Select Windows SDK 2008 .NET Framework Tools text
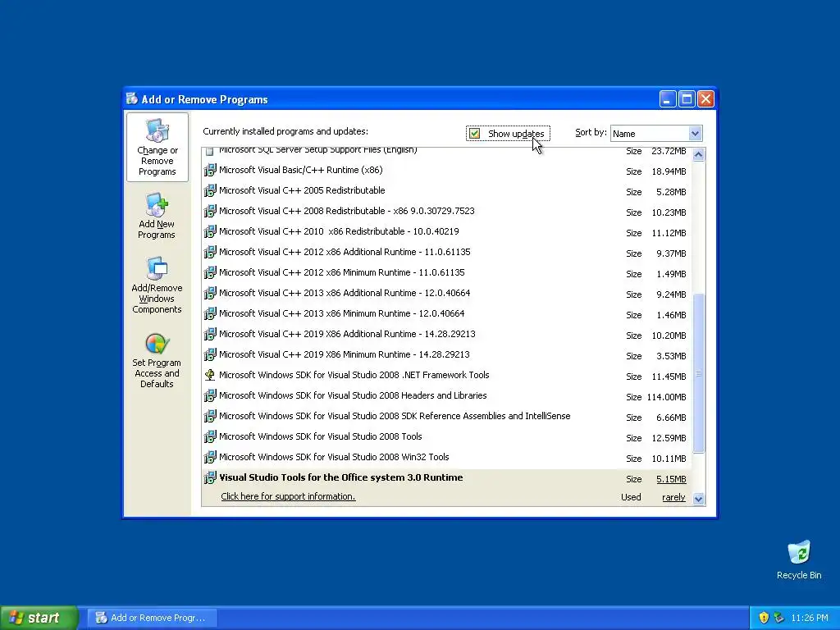 pos(354,375)
